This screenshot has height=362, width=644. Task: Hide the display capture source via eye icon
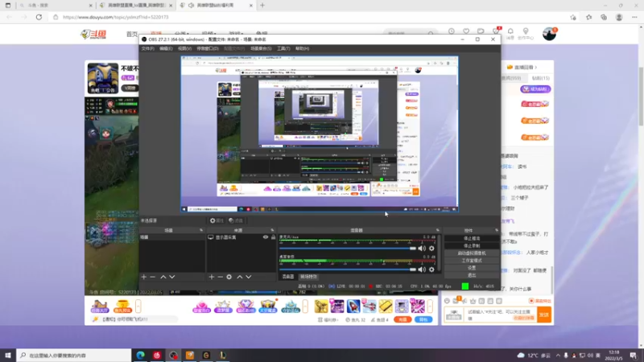click(x=266, y=237)
